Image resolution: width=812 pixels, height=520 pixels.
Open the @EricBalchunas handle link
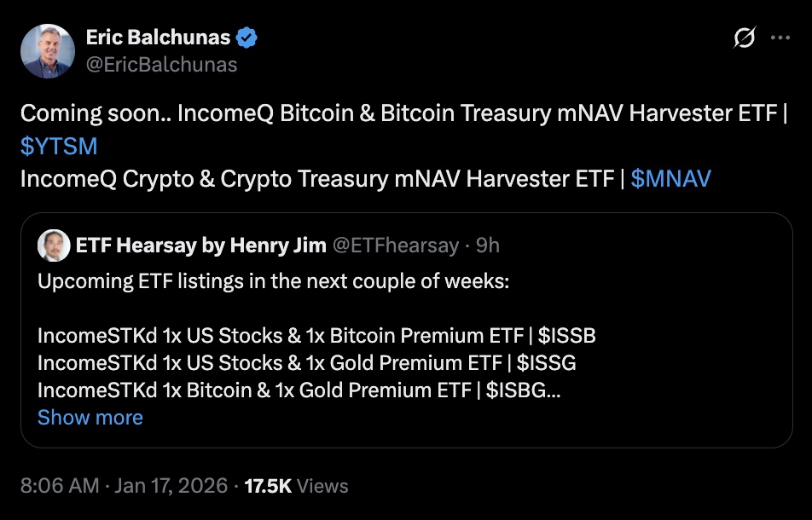[161, 64]
